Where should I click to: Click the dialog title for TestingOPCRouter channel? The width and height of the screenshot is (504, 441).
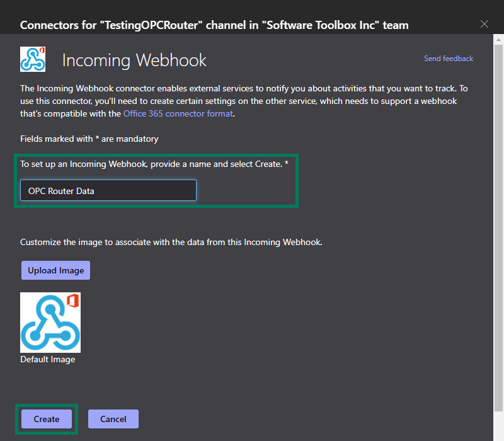(x=214, y=25)
